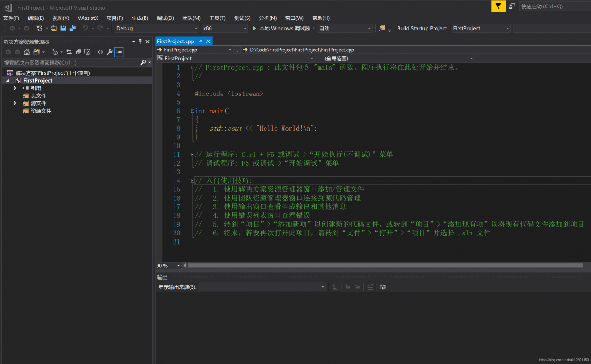The image size is (591, 364).
Task: Click Go to Next Message icon in Output
Action: click(x=357, y=287)
